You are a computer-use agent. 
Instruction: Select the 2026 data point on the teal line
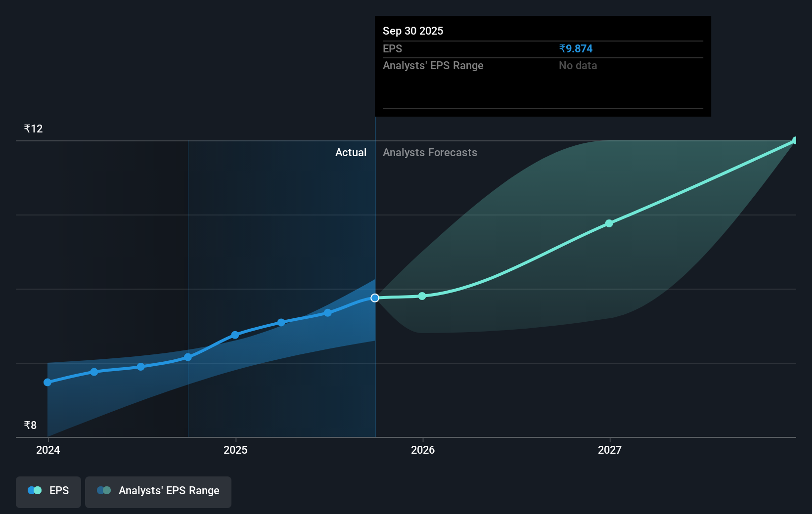point(422,296)
